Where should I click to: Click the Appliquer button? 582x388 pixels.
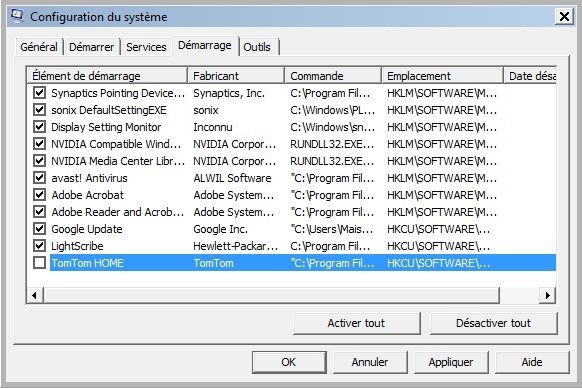451,362
